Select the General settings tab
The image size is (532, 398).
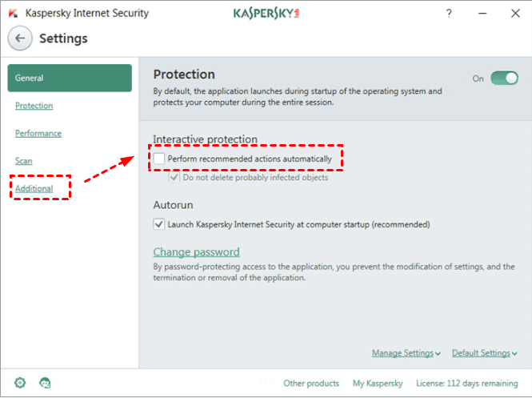70,78
